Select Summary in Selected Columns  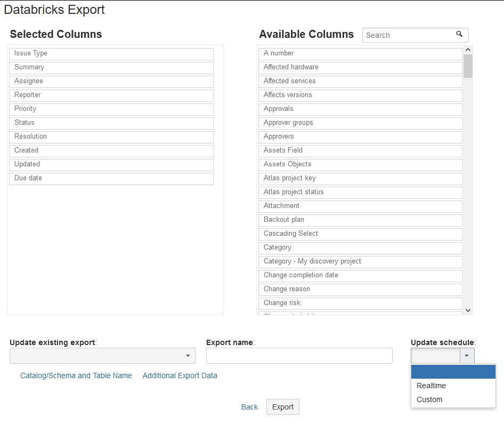click(111, 68)
